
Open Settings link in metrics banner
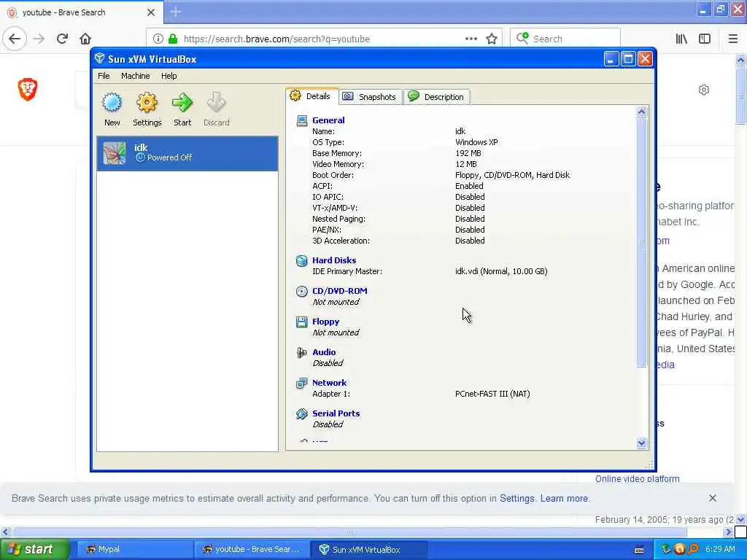coord(517,498)
